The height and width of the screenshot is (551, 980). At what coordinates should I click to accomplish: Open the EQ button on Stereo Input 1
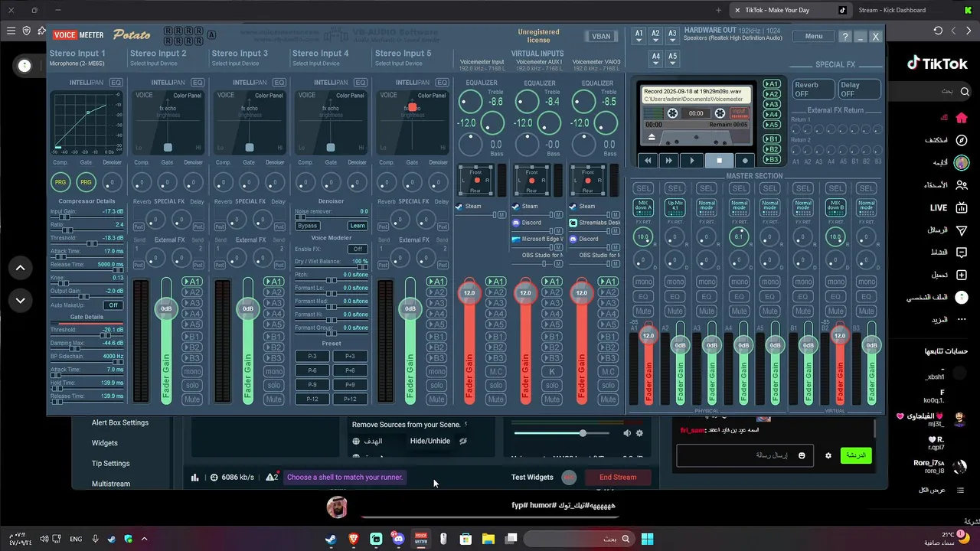[116, 82]
